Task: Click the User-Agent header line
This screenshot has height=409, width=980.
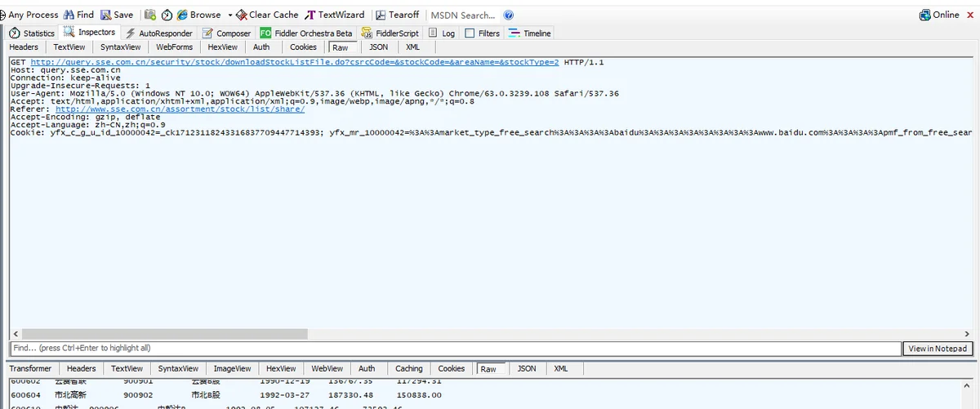Action: coord(314,93)
